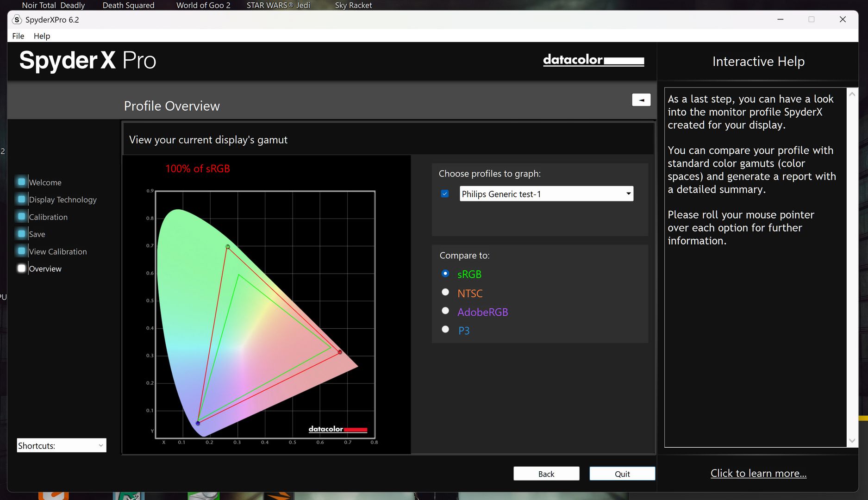Collapse the Interactive Help panel arrow button
This screenshot has width=868, height=500.
641,100
